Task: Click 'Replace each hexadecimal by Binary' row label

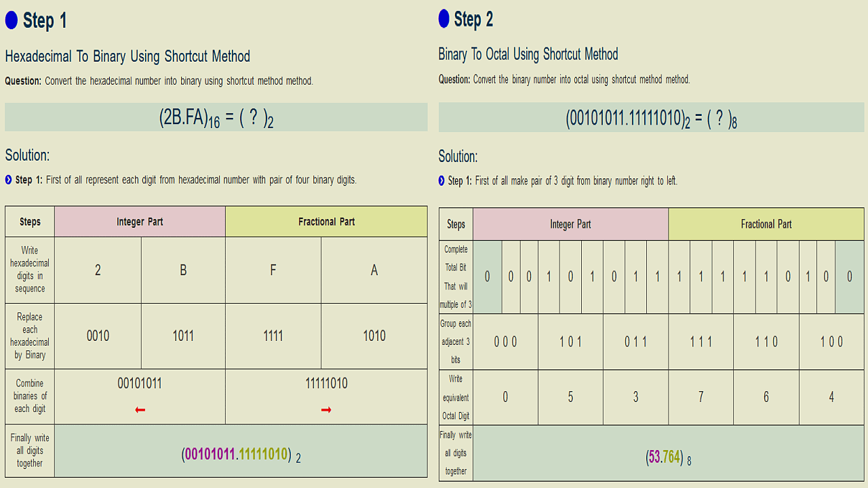Action: click(30, 335)
